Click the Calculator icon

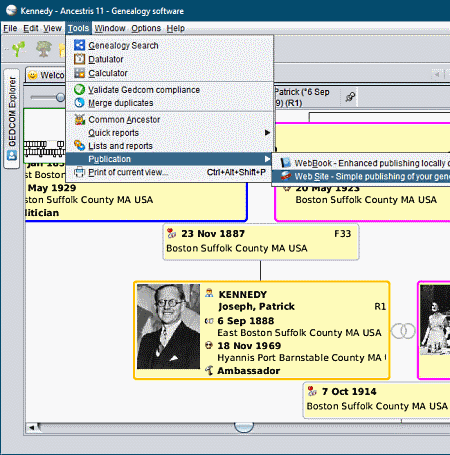[79, 73]
